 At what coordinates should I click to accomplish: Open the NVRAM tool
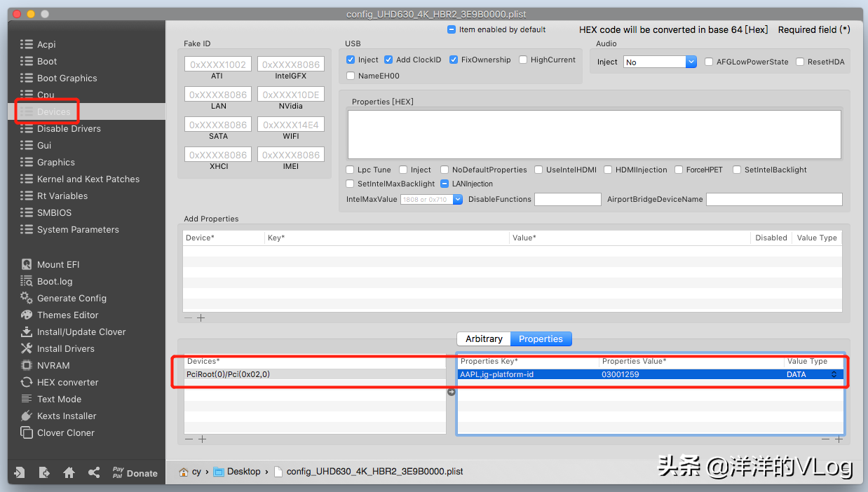click(x=53, y=365)
